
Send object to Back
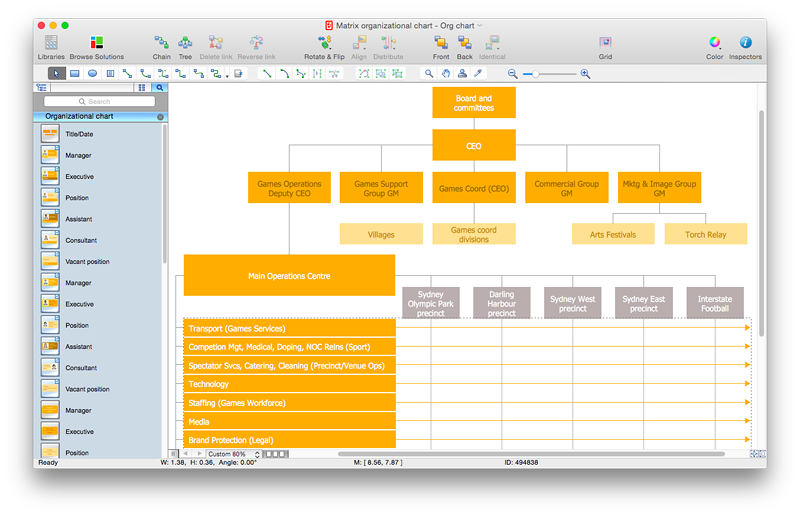(x=465, y=43)
